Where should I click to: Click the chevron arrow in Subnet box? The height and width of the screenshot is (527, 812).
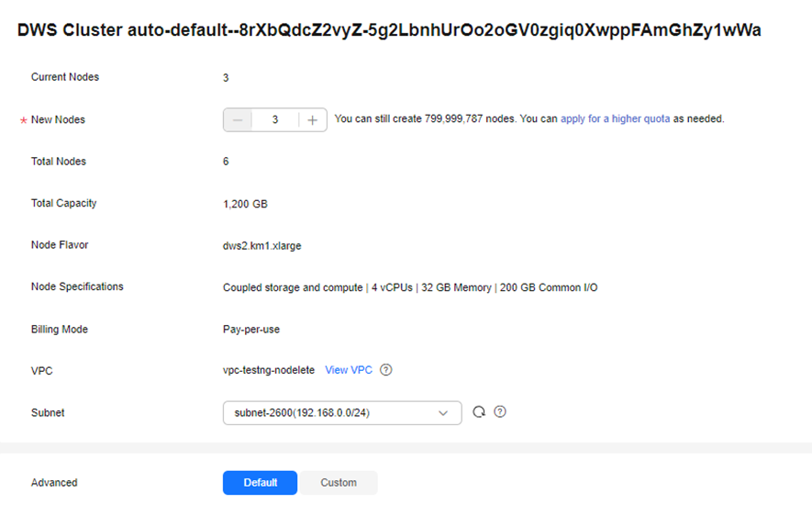click(x=443, y=413)
